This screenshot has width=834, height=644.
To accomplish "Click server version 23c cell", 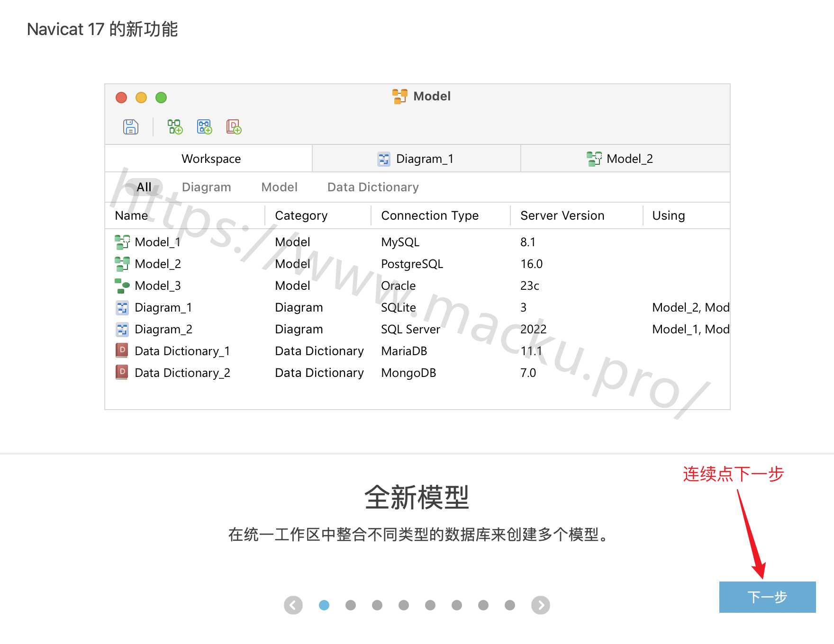I will [530, 286].
